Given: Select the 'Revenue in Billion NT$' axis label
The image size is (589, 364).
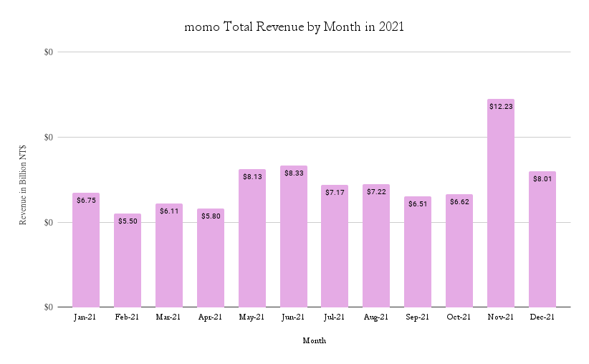Looking at the screenshot, I should [23, 185].
